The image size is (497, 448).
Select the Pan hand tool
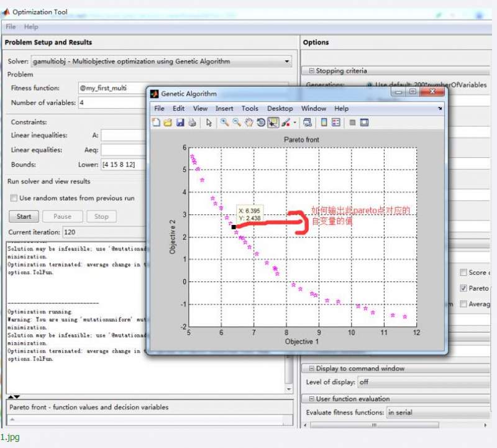(x=249, y=122)
